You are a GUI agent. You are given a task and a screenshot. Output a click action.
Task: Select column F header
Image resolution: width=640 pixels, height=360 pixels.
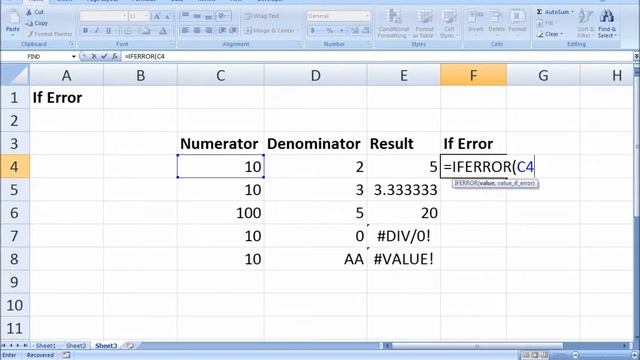click(x=473, y=75)
